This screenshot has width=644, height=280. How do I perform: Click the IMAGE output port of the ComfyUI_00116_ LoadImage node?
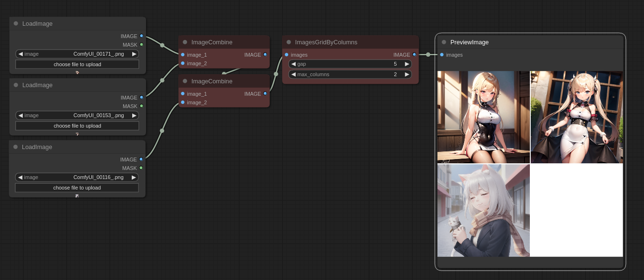(141, 159)
